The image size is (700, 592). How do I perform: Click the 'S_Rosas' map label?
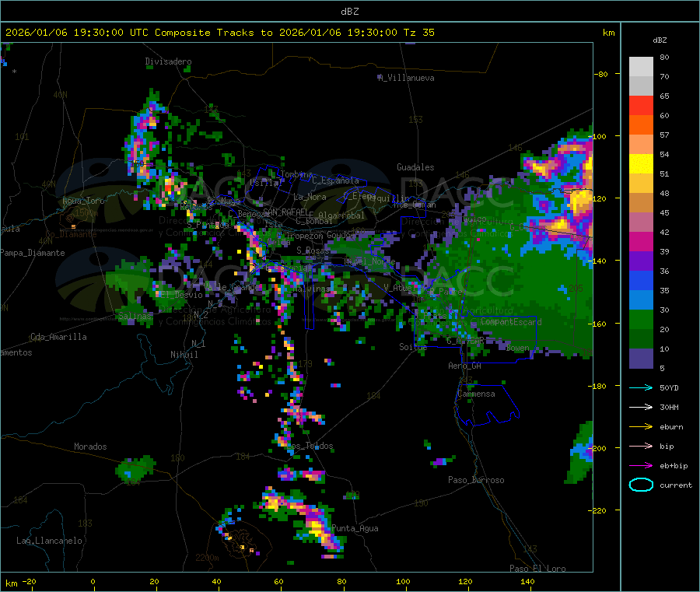tap(313, 250)
